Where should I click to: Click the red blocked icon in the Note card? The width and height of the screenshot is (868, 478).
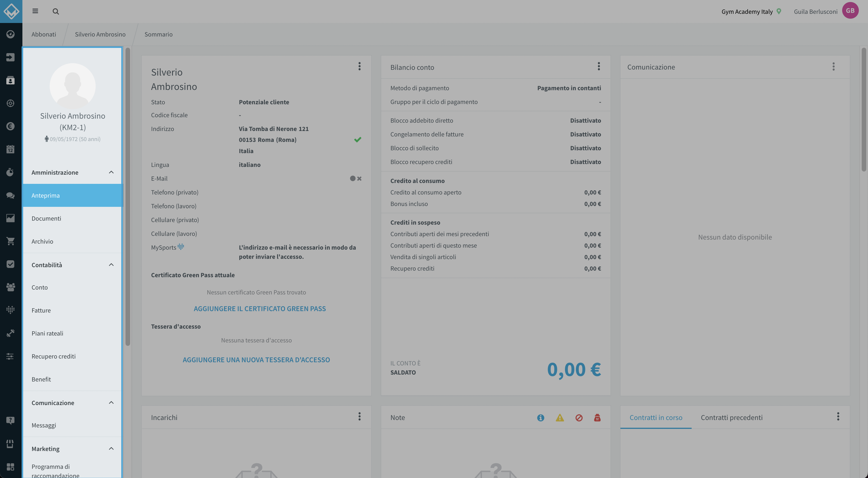pos(579,418)
